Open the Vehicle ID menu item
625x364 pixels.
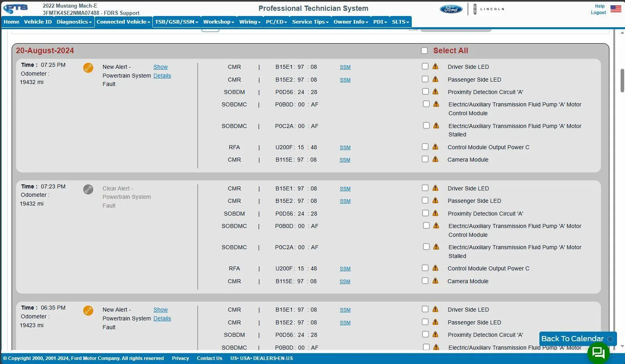(38, 22)
